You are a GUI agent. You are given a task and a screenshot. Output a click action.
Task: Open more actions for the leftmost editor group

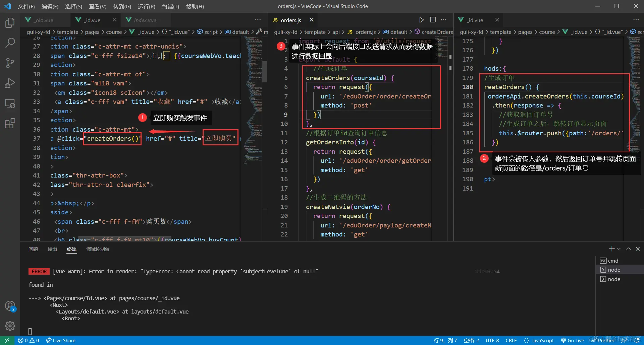pyautogui.click(x=258, y=20)
